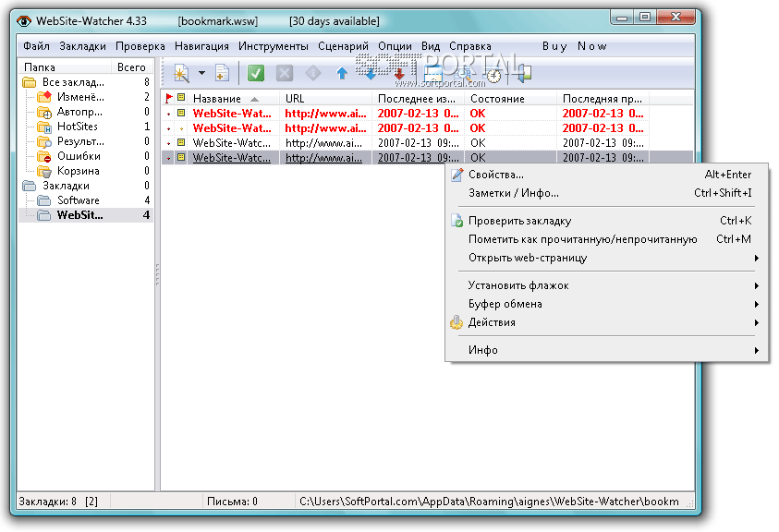Open the Опции menu
Screen dimensions: 779x532
[x=395, y=46]
